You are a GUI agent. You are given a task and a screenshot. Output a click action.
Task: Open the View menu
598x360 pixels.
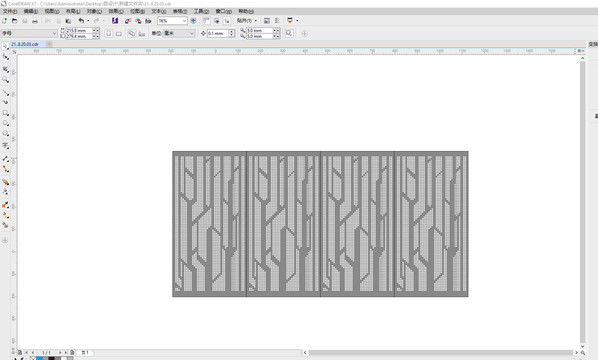pyautogui.click(x=52, y=11)
